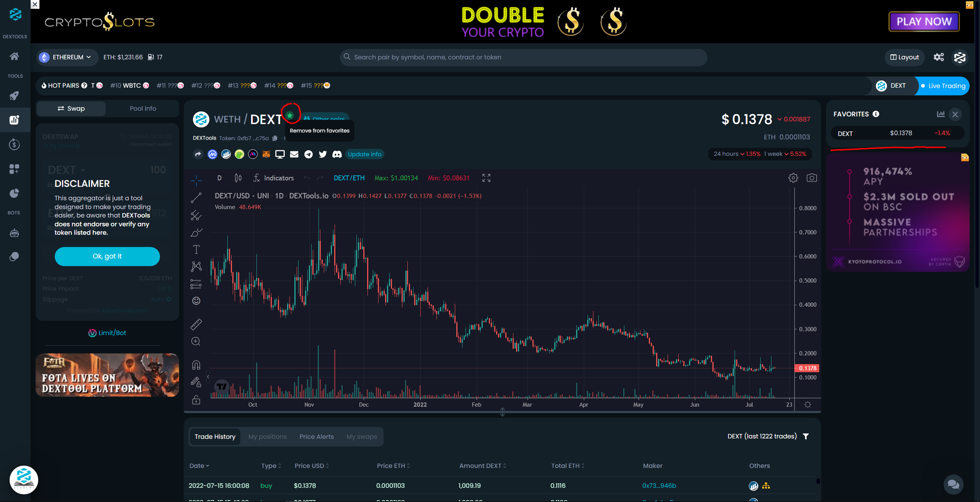Open the pie chart Stats sidebar icon
This screenshot has height=502, width=980.
(x=15, y=193)
